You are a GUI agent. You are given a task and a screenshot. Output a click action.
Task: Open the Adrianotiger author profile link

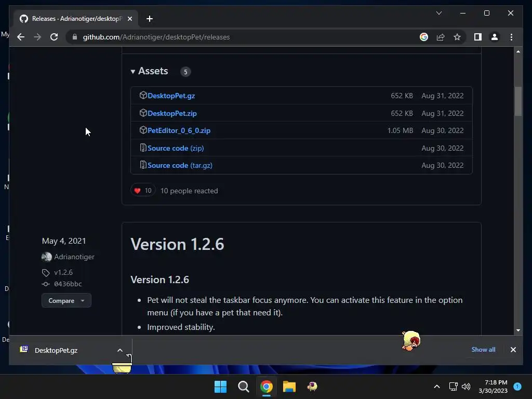coord(74,257)
